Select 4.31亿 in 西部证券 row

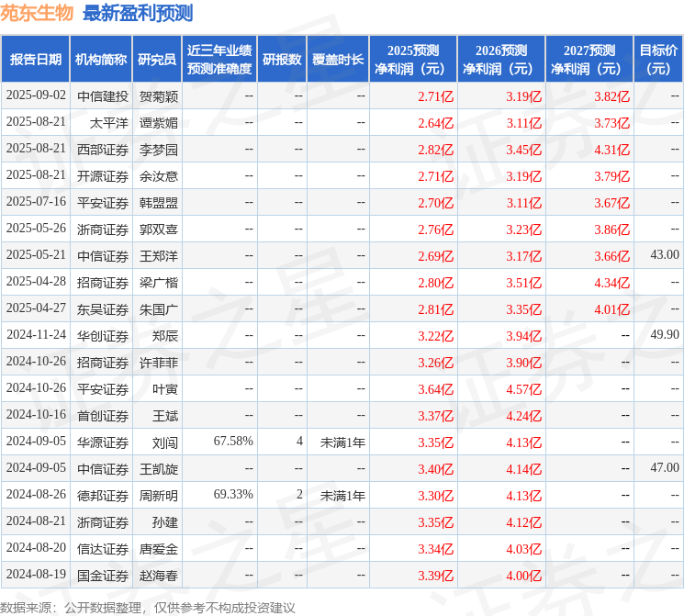tap(611, 150)
